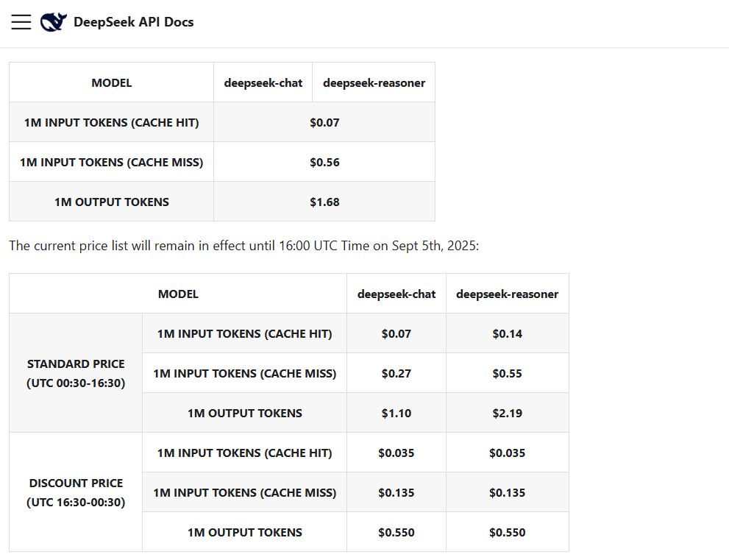
Task: Select the $2.19 deepseek-reasoner output price
Action: tap(507, 413)
